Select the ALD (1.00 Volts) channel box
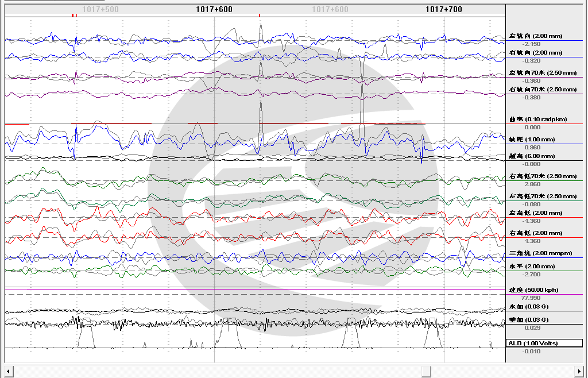 [x=544, y=343]
